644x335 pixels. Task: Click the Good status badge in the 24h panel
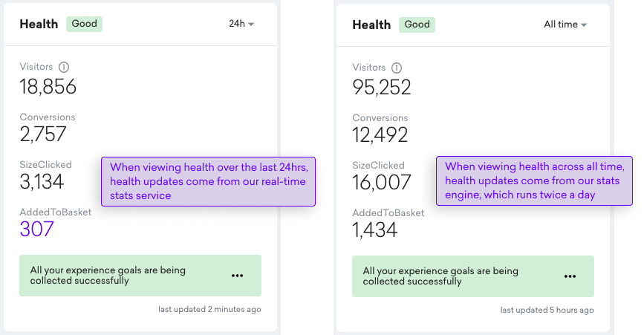click(84, 24)
